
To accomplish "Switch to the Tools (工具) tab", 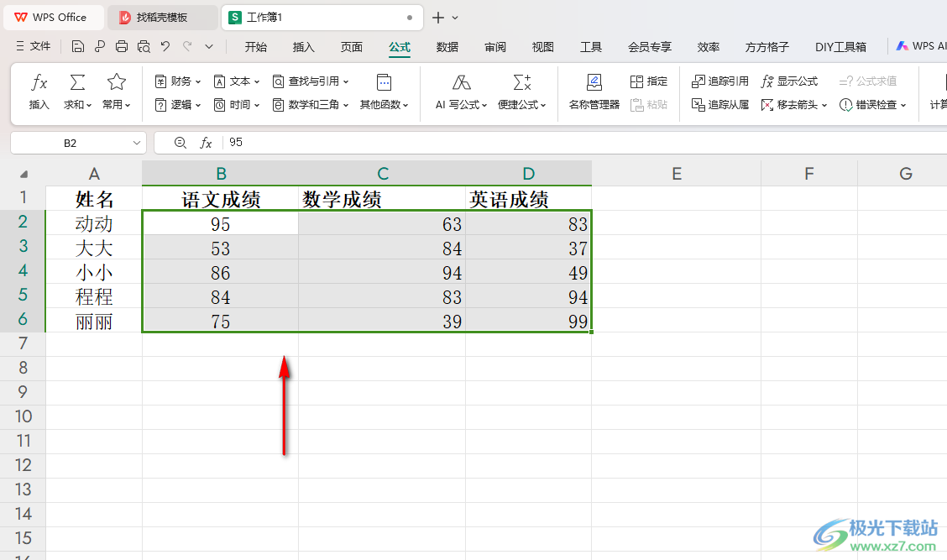I will point(591,47).
